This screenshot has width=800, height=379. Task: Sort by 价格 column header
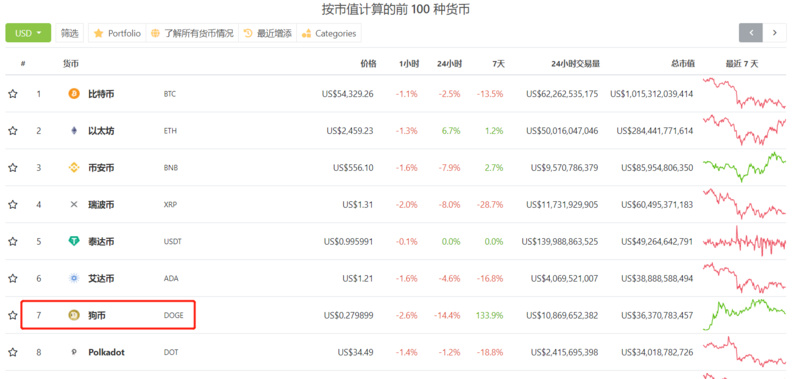[x=368, y=64]
